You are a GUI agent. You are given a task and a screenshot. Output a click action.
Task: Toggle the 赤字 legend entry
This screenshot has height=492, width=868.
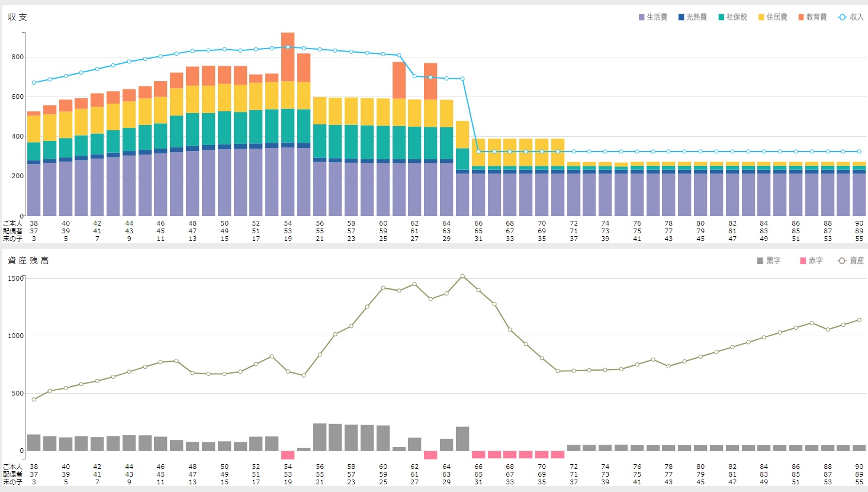click(x=803, y=261)
